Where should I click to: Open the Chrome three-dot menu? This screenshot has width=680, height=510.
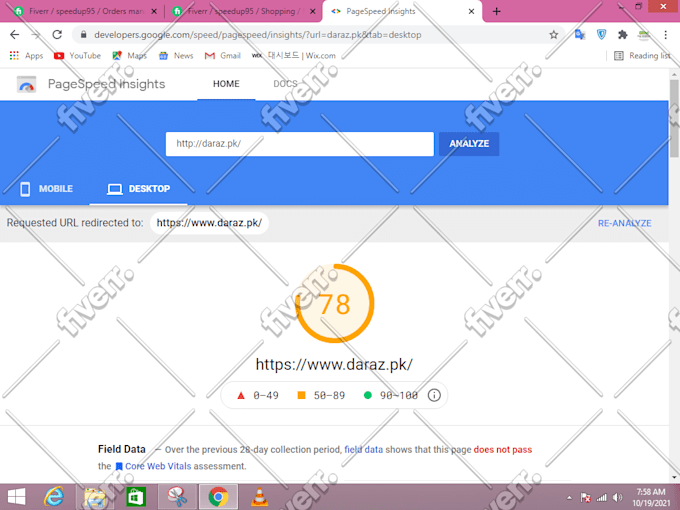(665, 35)
